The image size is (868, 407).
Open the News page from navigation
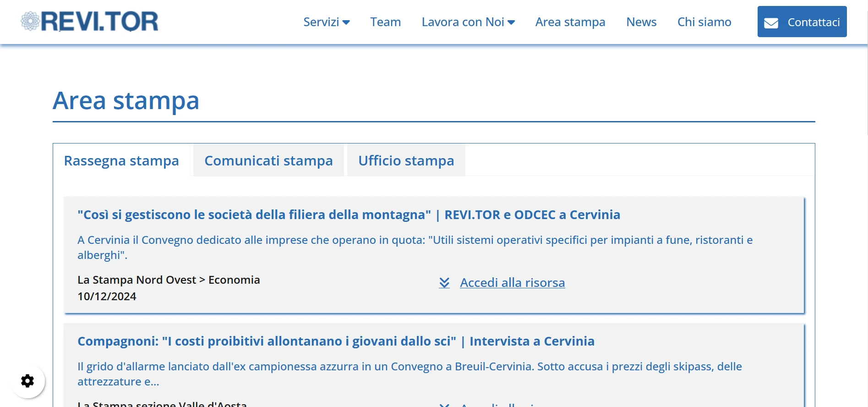(x=641, y=22)
